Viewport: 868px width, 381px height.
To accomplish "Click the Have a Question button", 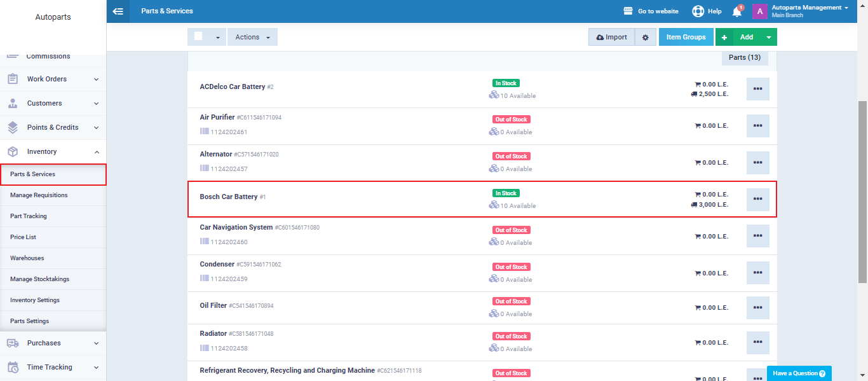I will (x=799, y=373).
